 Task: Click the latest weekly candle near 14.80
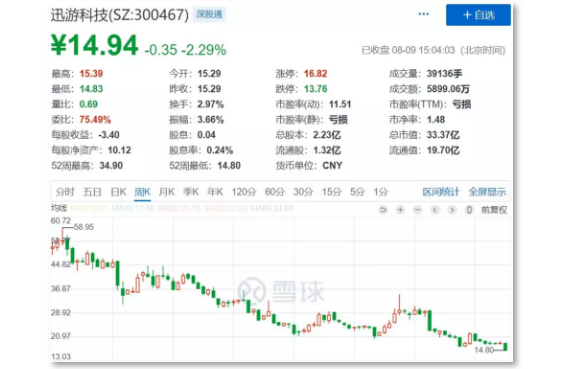[506, 346]
